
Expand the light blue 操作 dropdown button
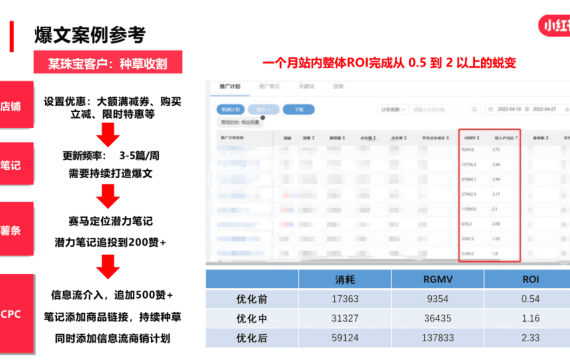[264, 109]
